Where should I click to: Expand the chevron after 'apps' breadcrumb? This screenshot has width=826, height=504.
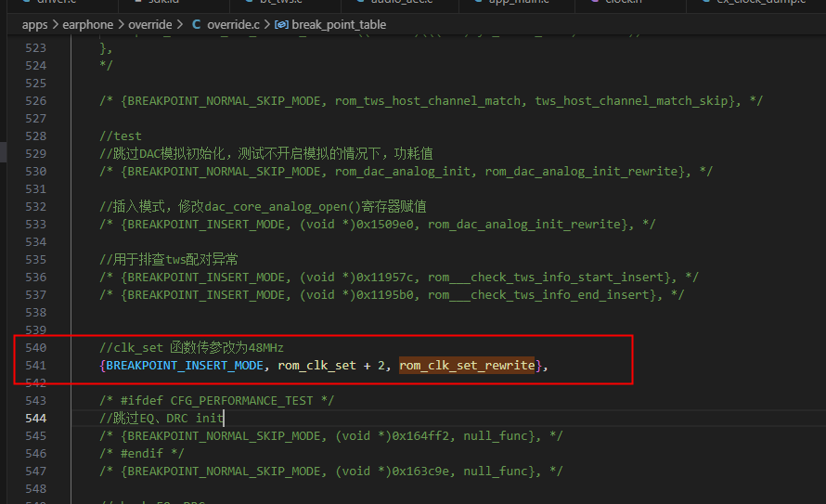tap(56, 25)
